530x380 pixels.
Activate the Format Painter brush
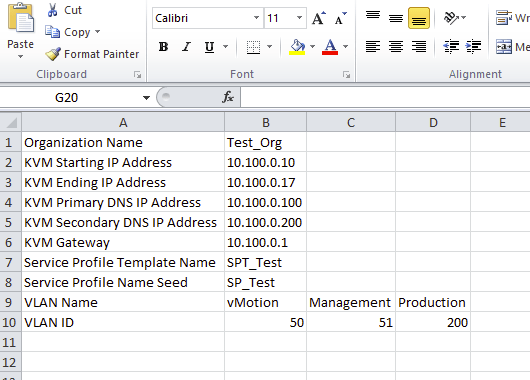click(x=92, y=54)
